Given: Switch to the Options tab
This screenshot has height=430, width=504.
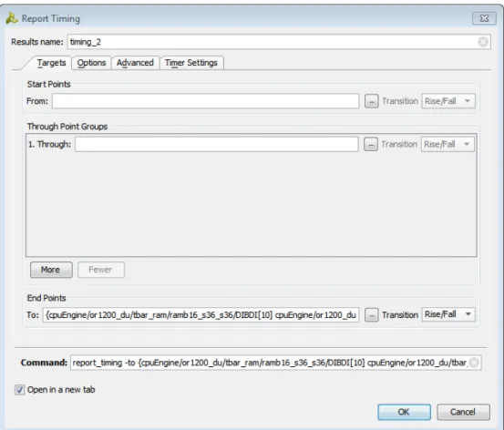Looking at the screenshot, I should pos(92,63).
